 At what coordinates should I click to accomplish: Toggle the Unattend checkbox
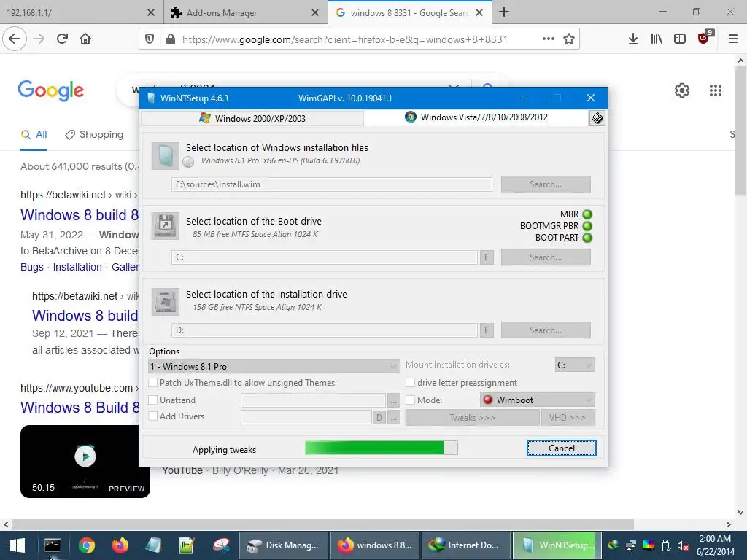pyautogui.click(x=153, y=400)
